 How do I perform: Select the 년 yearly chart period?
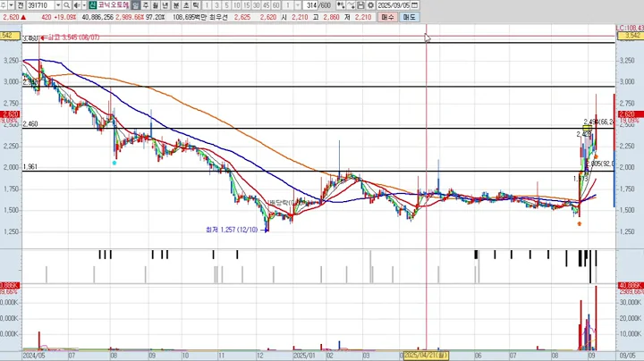[165, 5]
